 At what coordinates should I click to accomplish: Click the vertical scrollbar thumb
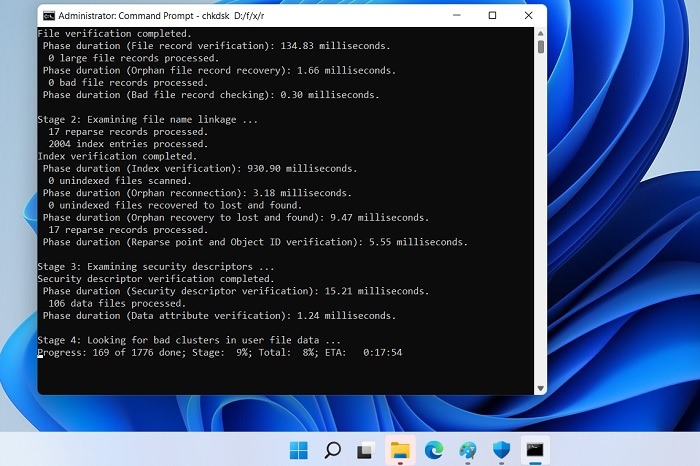click(541, 47)
